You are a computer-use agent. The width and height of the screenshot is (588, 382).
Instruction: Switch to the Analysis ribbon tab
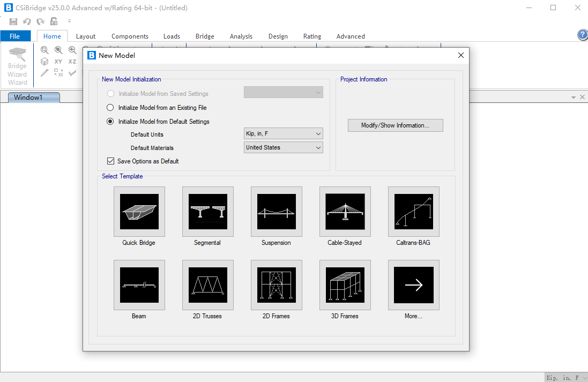(241, 36)
